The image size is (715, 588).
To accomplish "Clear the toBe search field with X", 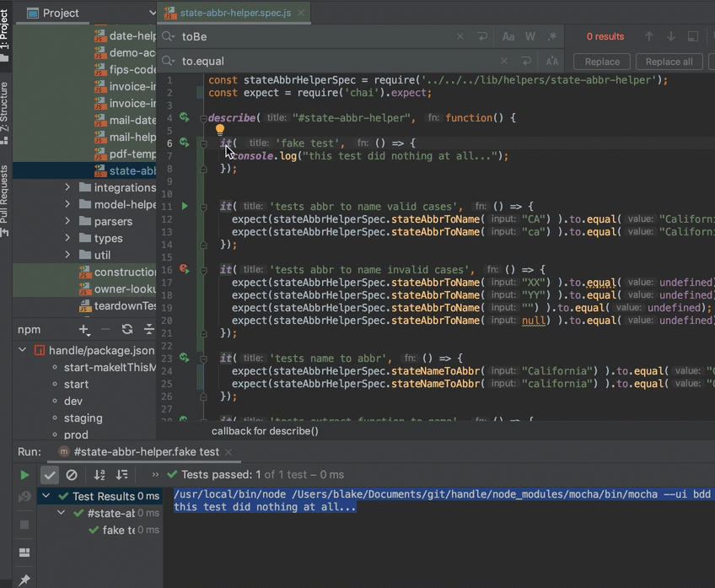I will point(460,36).
